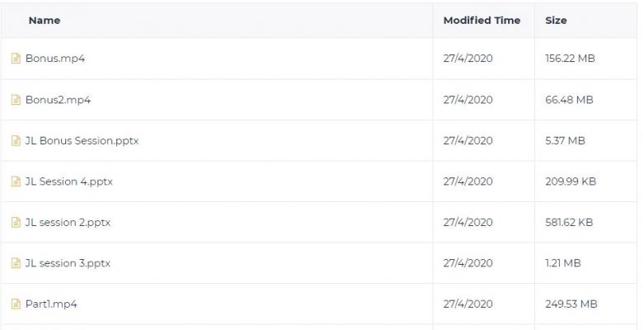The width and height of the screenshot is (644, 330).
Task: Open the JL session 3.pptx file
Action: (x=68, y=263)
